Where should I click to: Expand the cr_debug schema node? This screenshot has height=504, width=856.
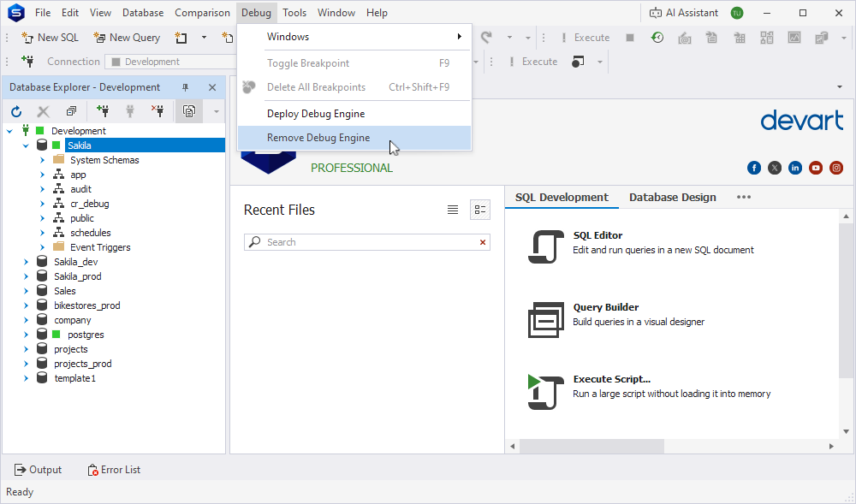pyautogui.click(x=42, y=204)
